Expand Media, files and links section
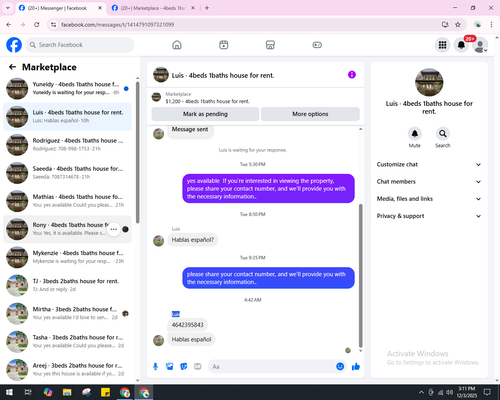 coord(429,199)
